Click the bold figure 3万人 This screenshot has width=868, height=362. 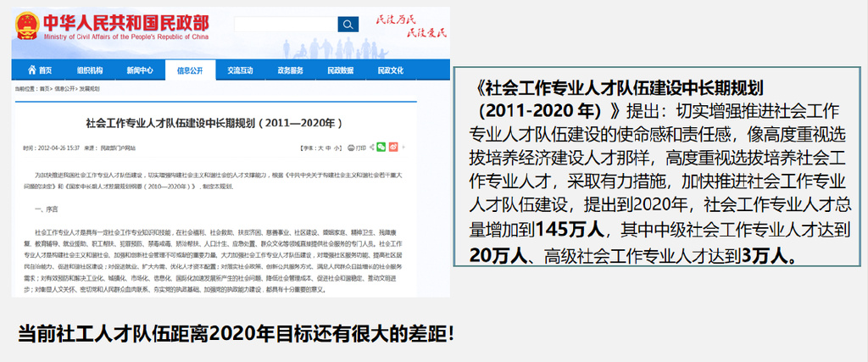point(764,254)
